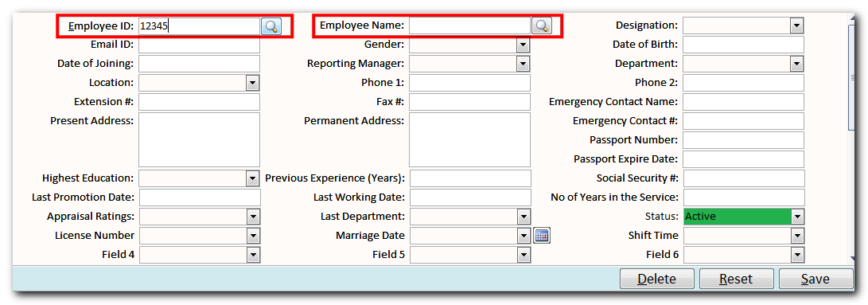Click the Fax # input field

[x=469, y=102]
